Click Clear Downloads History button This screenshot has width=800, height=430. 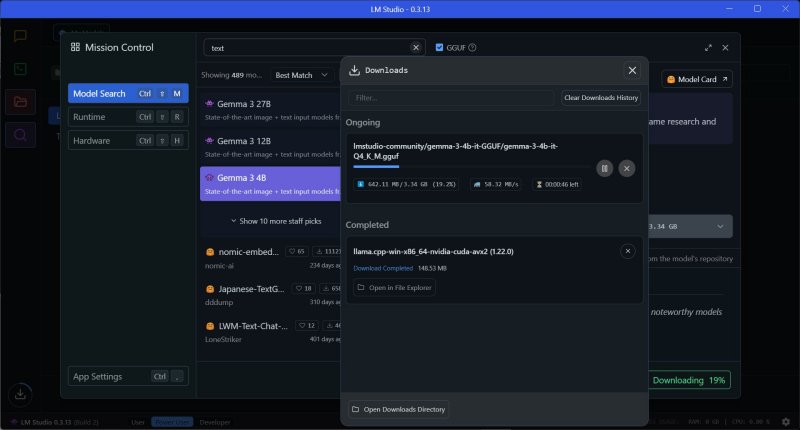(x=600, y=98)
